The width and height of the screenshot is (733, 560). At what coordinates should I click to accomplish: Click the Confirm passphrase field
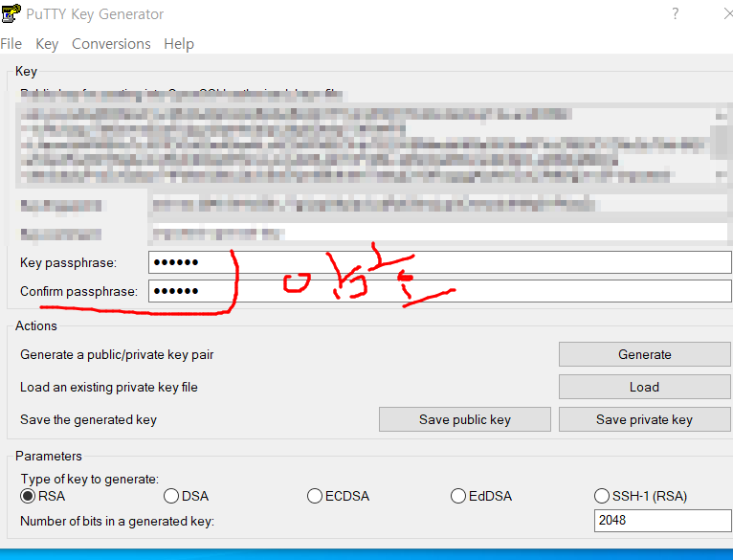[440, 291]
